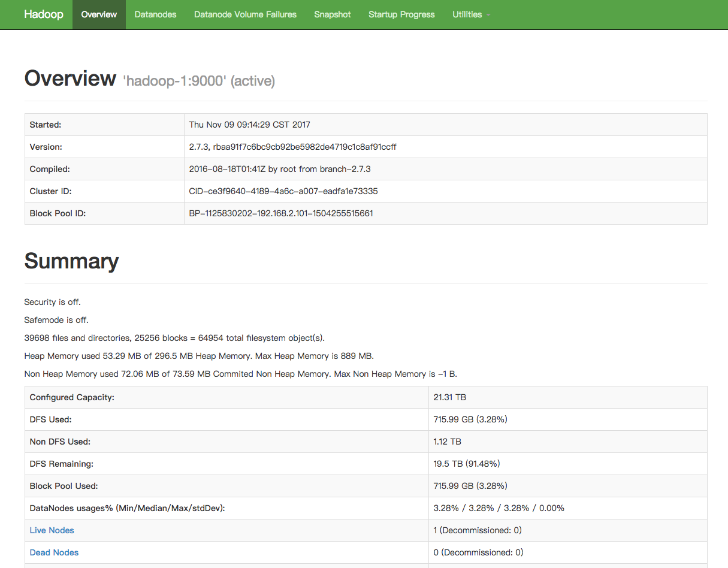
Task: Go to the Snapshot tab
Action: [x=333, y=14]
